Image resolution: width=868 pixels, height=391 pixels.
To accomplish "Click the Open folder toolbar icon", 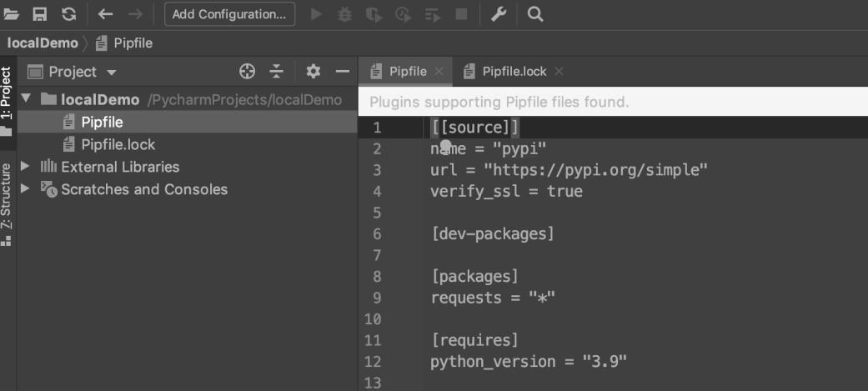I will [11, 14].
